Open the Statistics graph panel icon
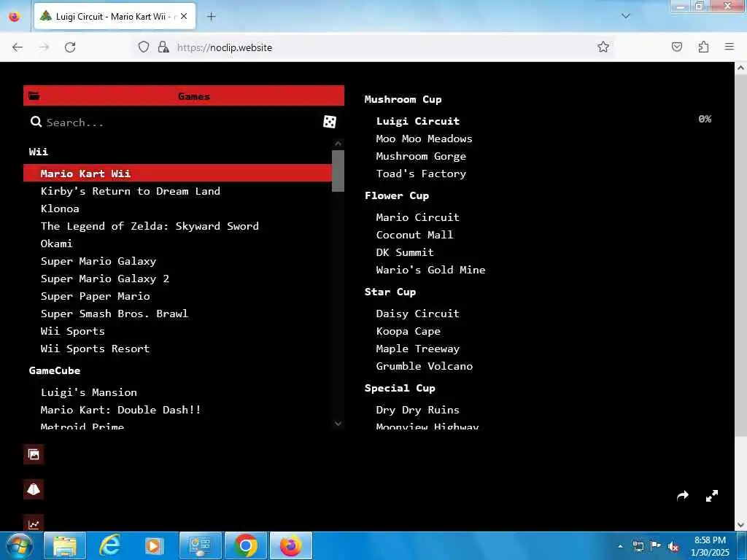747x560 pixels. [x=34, y=524]
